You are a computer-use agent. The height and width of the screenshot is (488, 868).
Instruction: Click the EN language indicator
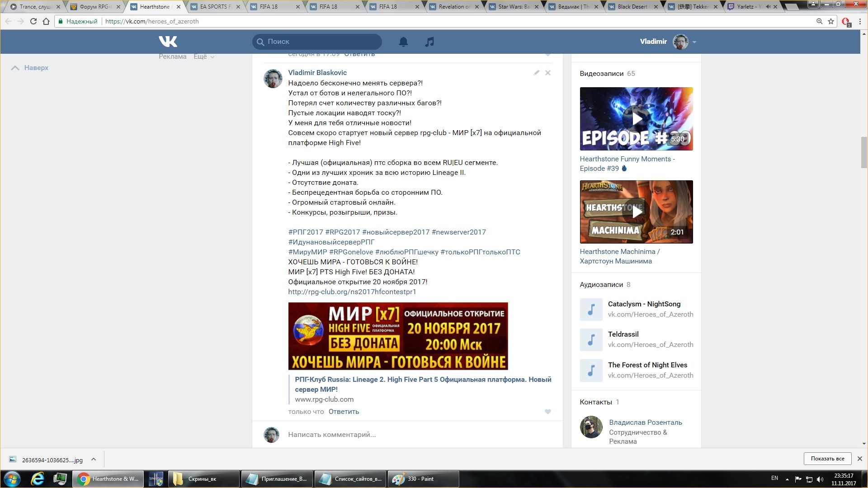[774, 479]
